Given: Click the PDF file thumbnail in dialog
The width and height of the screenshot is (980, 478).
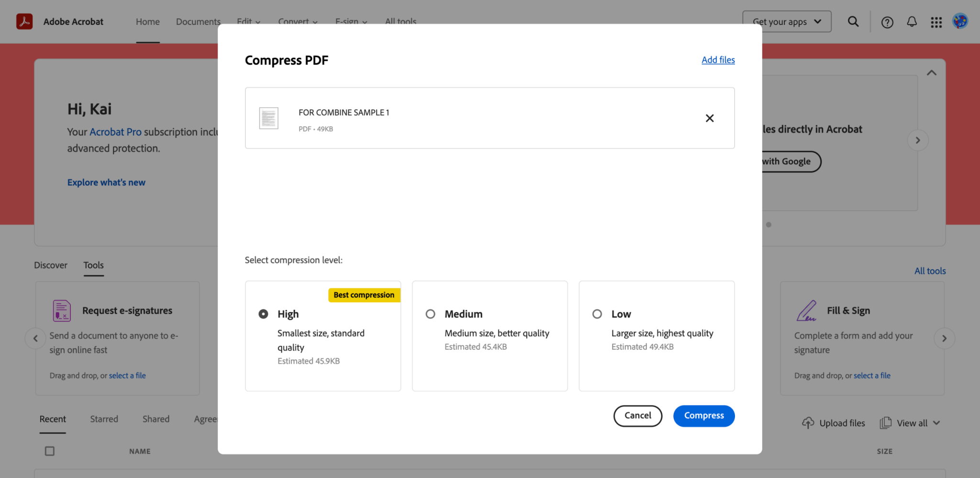Looking at the screenshot, I should pos(268,118).
